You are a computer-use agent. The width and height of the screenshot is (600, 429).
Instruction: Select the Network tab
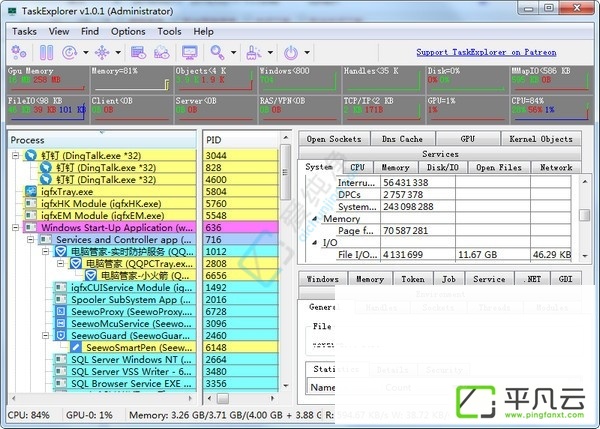pyautogui.click(x=556, y=167)
